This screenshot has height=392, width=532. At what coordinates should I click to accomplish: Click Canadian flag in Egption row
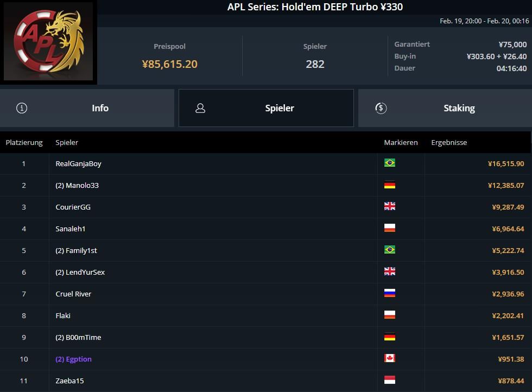389,358
